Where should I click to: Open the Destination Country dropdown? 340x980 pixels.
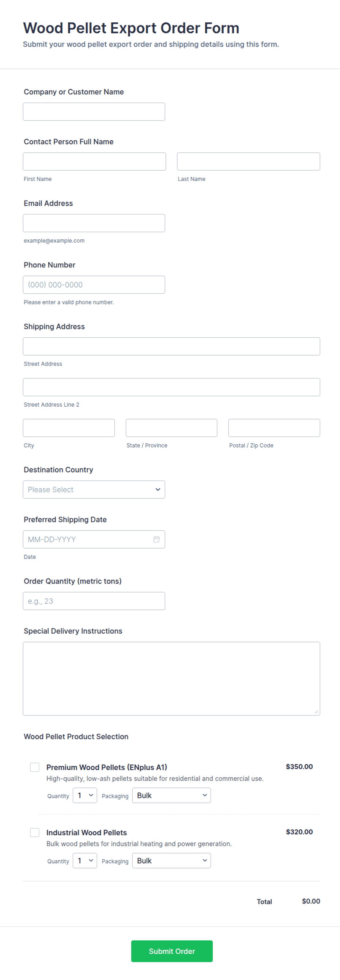coord(94,489)
